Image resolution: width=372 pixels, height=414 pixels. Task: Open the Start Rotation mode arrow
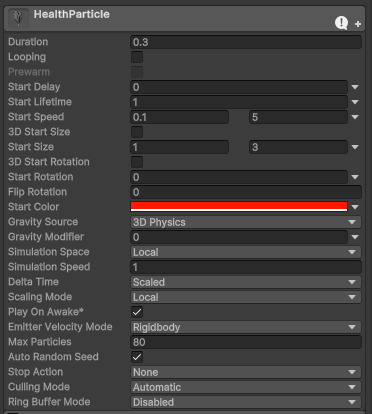point(355,177)
